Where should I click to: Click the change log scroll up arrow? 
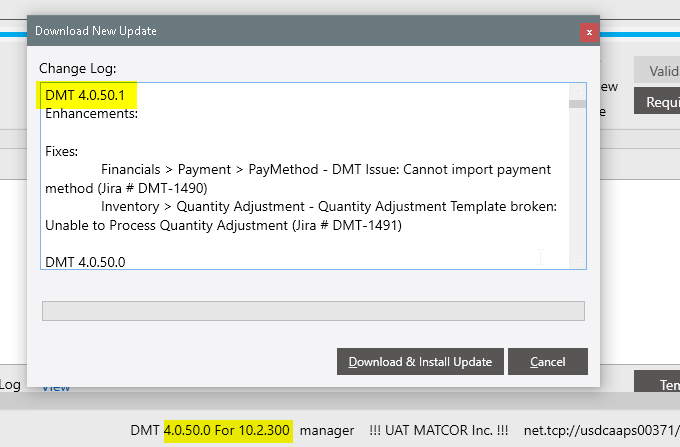click(577, 91)
